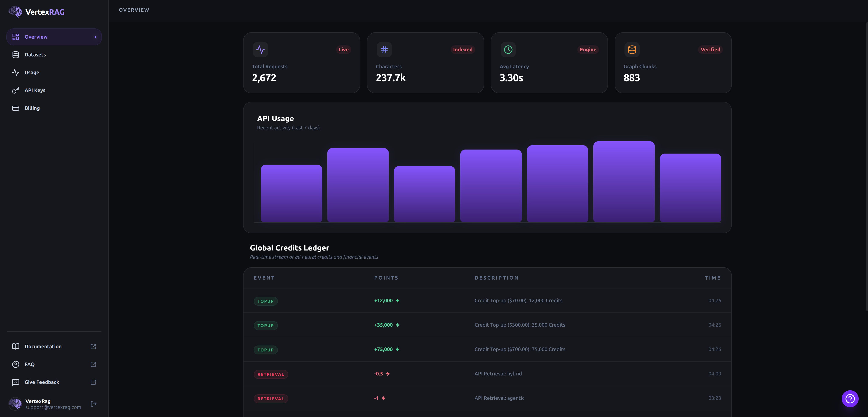This screenshot has height=417, width=868.
Task: Click the Verified badge on Graph Chunks
Action: coord(710,49)
